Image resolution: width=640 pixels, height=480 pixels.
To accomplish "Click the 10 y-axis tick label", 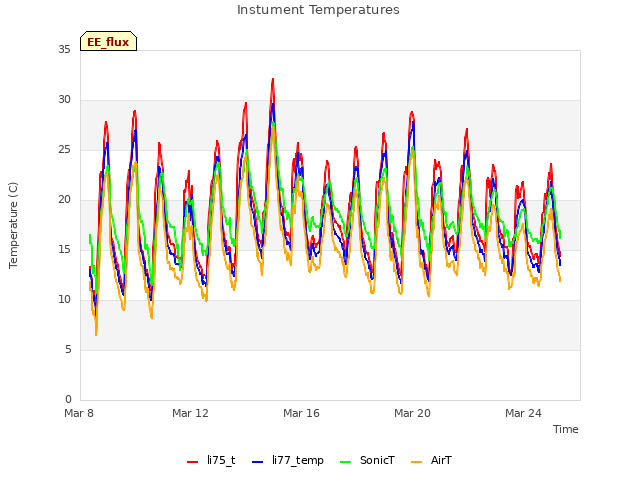I will [64, 300].
